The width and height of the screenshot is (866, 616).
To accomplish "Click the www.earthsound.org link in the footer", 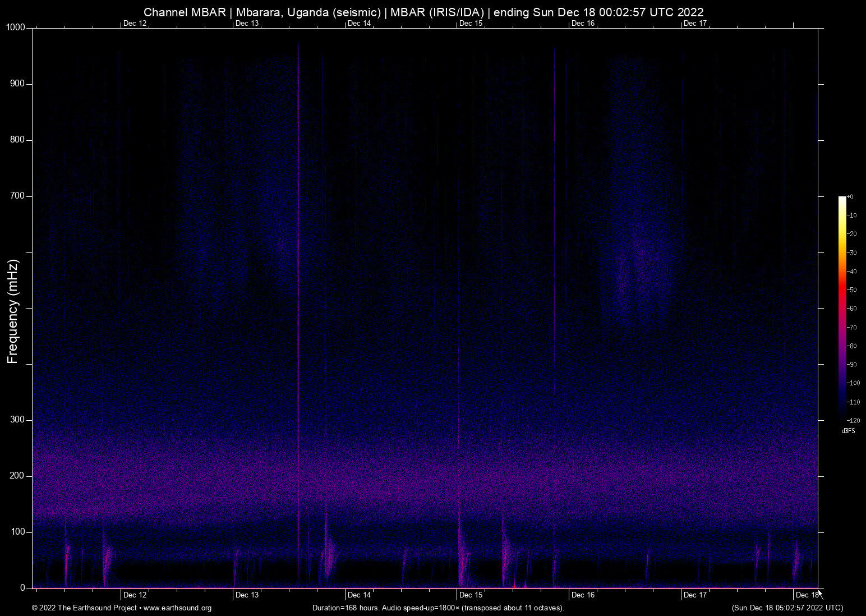I will pyautogui.click(x=177, y=608).
